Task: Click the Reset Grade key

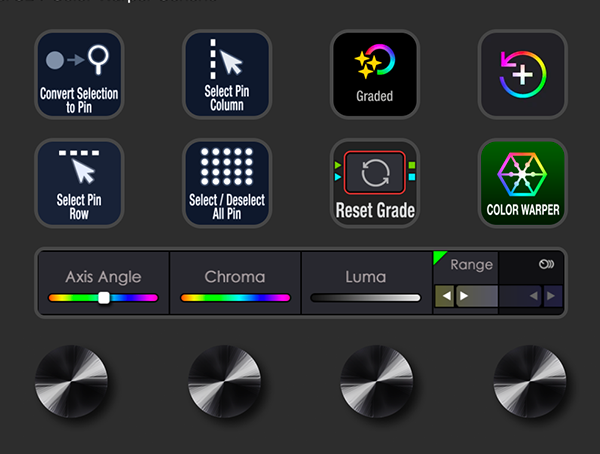Action: (x=375, y=183)
